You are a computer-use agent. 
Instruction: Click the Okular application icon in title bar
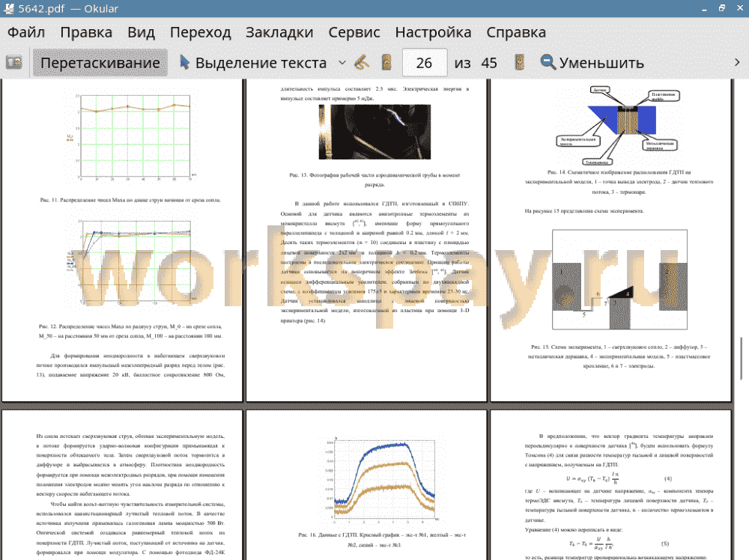tap(8, 8)
